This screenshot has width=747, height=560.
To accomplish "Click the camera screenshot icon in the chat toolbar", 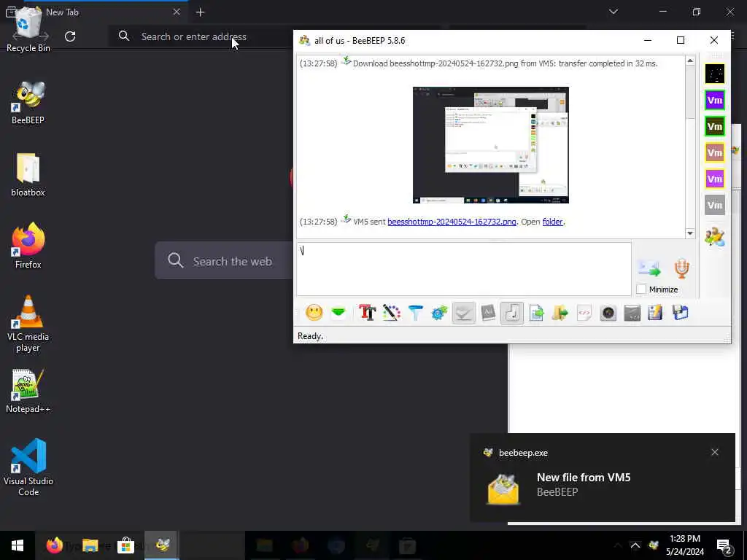I will (x=608, y=313).
